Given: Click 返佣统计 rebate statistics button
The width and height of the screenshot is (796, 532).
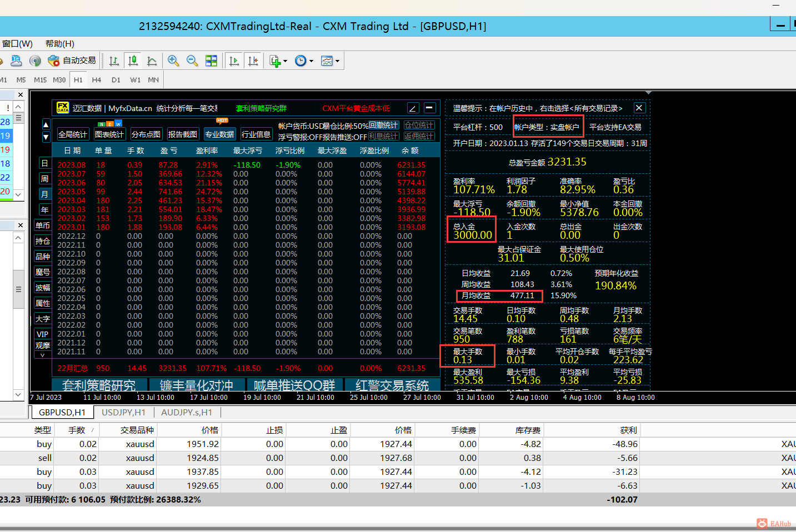Looking at the screenshot, I should 419,137.
